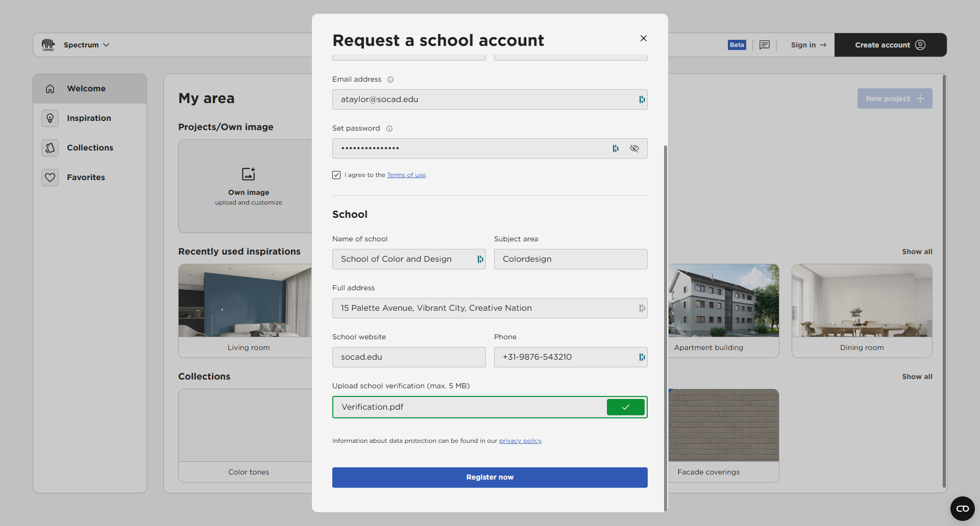This screenshot has height=526, width=980.
Task: Click the autofill icon in the Phone field
Action: coord(641,357)
